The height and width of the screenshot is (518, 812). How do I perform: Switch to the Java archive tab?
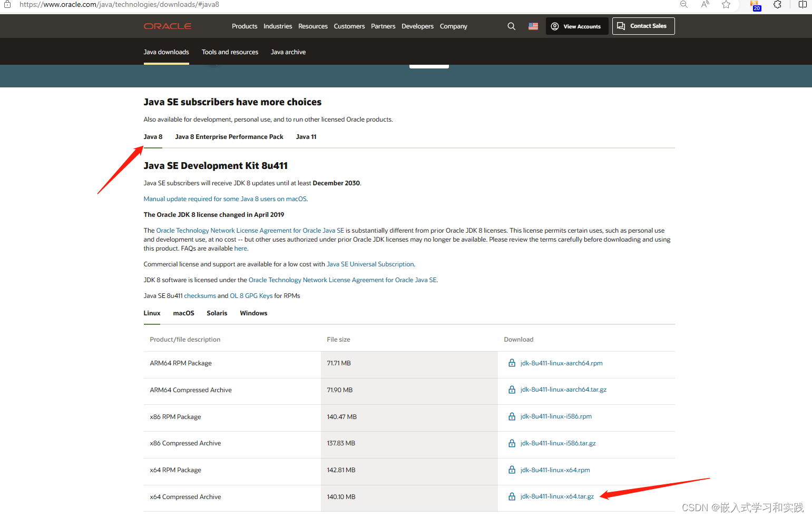tap(288, 52)
